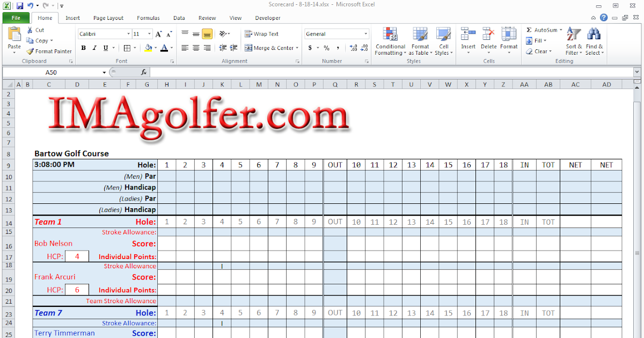Image resolution: width=644 pixels, height=338 pixels.
Task: Click in the Name Box showing A50
Action: [52, 72]
